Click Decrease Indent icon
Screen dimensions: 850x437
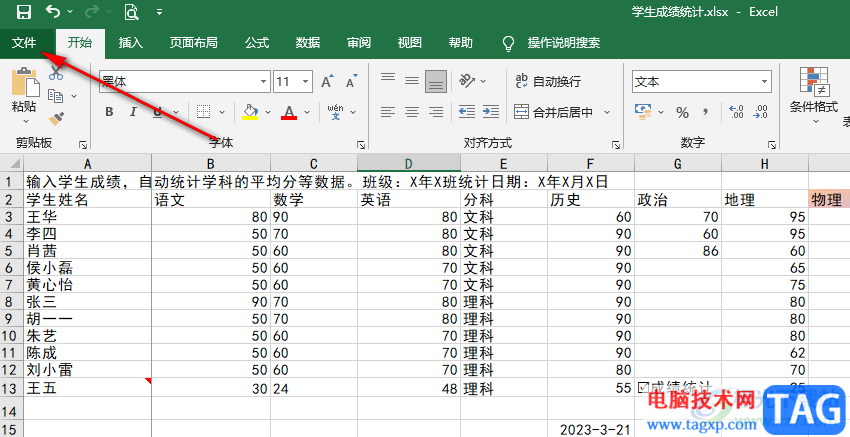pos(467,112)
